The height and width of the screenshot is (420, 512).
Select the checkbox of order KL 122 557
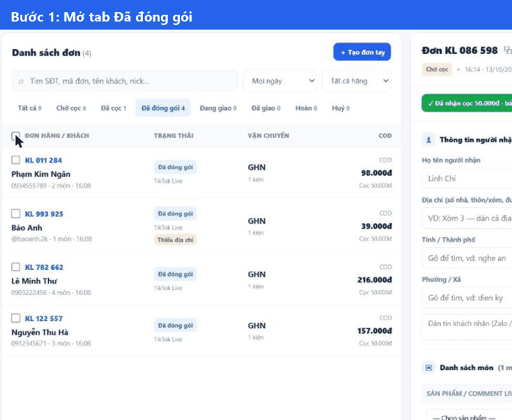pyautogui.click(x=15, y=318)
